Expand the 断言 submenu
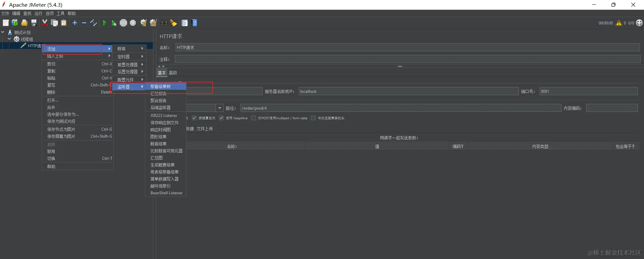This screenshot has width=644, height=259. pos(129,49)
